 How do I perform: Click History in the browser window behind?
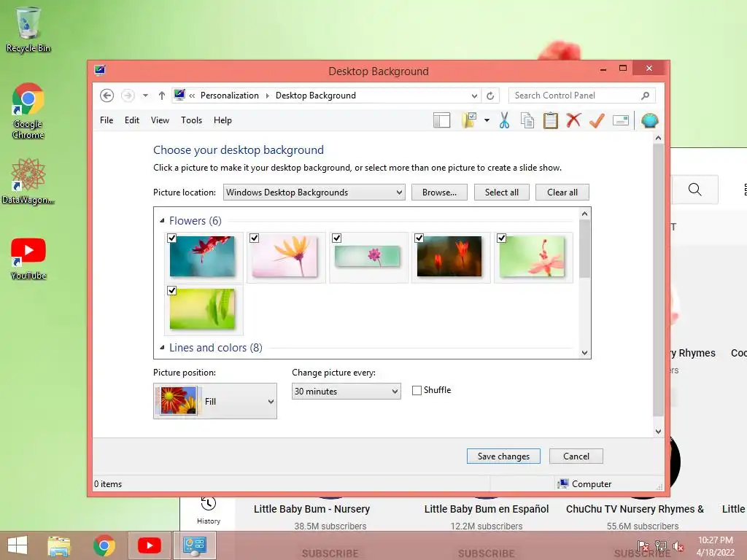point(208,510)
